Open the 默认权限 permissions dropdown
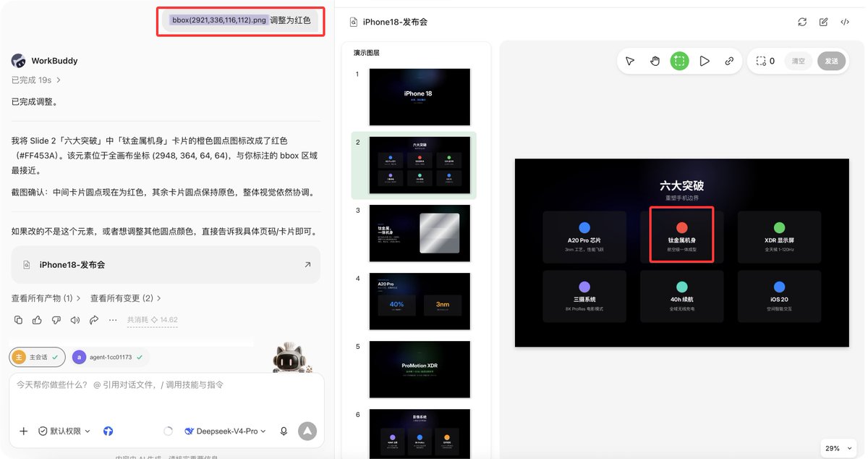 [x=64, y=431]
